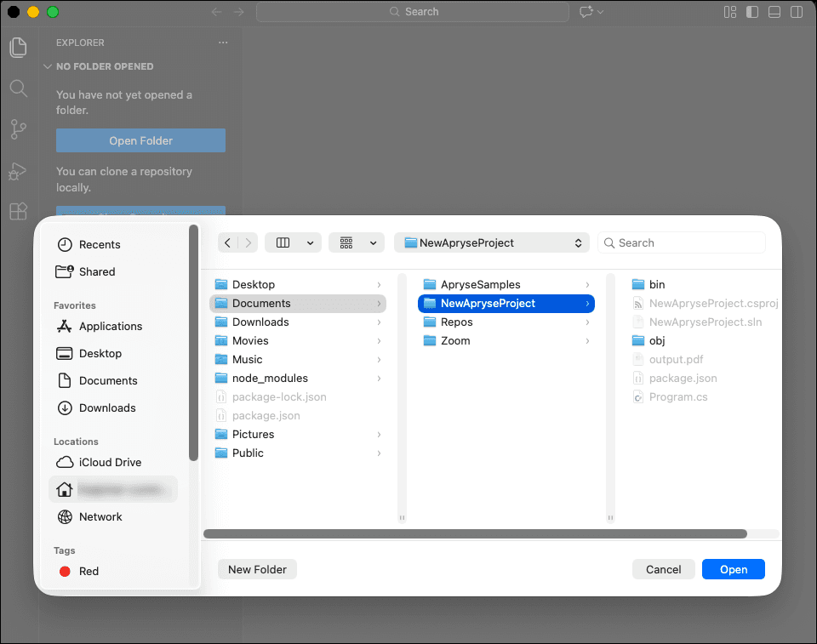Click the New Folder button
Image resolution: width=817 pixels, height=644 pixels.
(257, 569)
